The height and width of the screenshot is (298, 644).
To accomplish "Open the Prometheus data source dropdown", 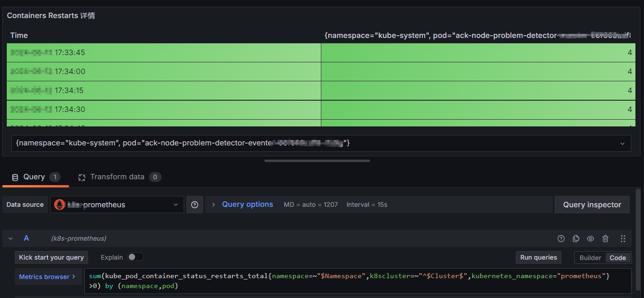I will pyautogui.click(x=176, y=205).
